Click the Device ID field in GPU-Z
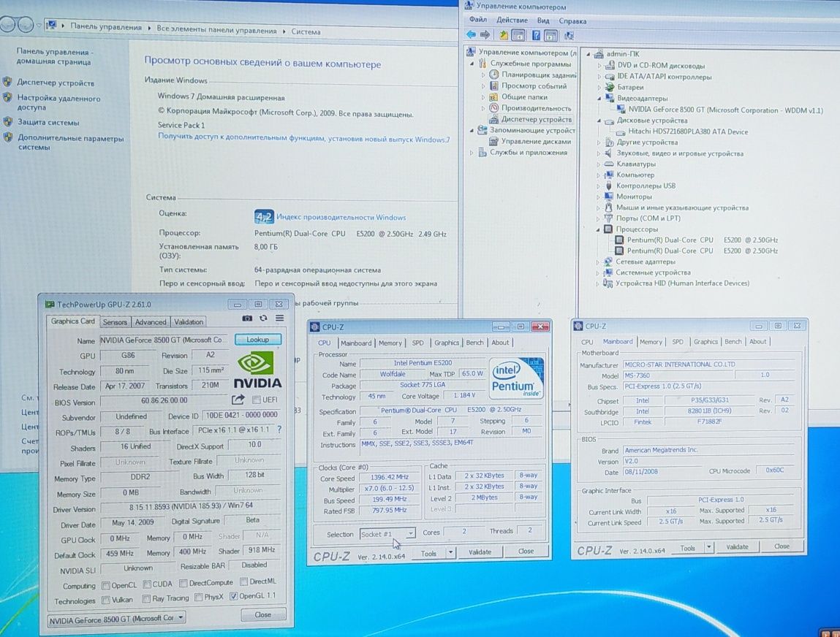Screen dimensions: 840x637 (241, 415)
